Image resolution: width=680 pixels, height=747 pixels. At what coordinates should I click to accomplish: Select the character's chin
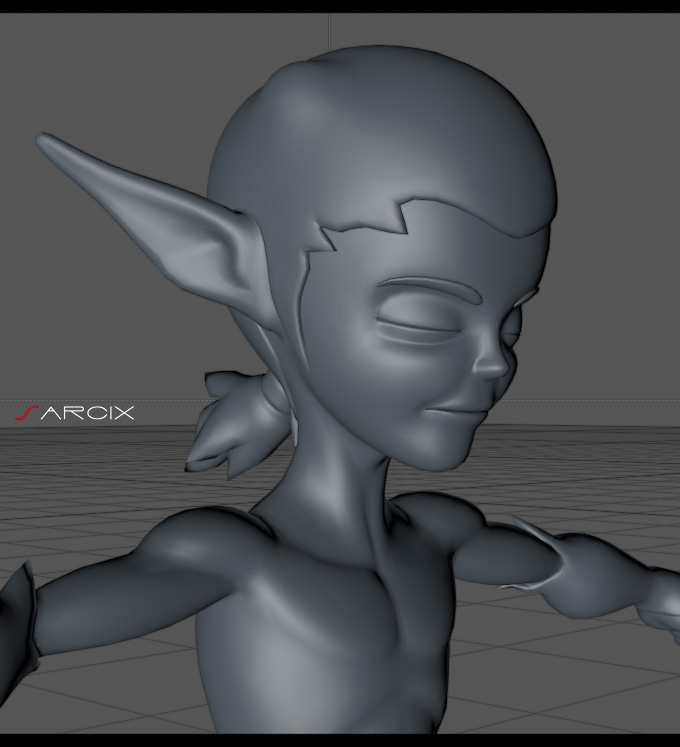pyautogui.click(x=441, y=455)
